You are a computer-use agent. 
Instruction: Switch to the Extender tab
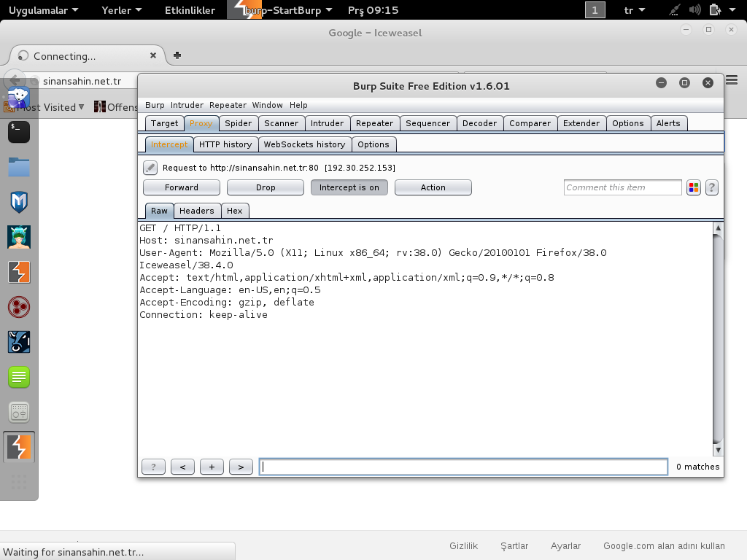tap(581, 123)
